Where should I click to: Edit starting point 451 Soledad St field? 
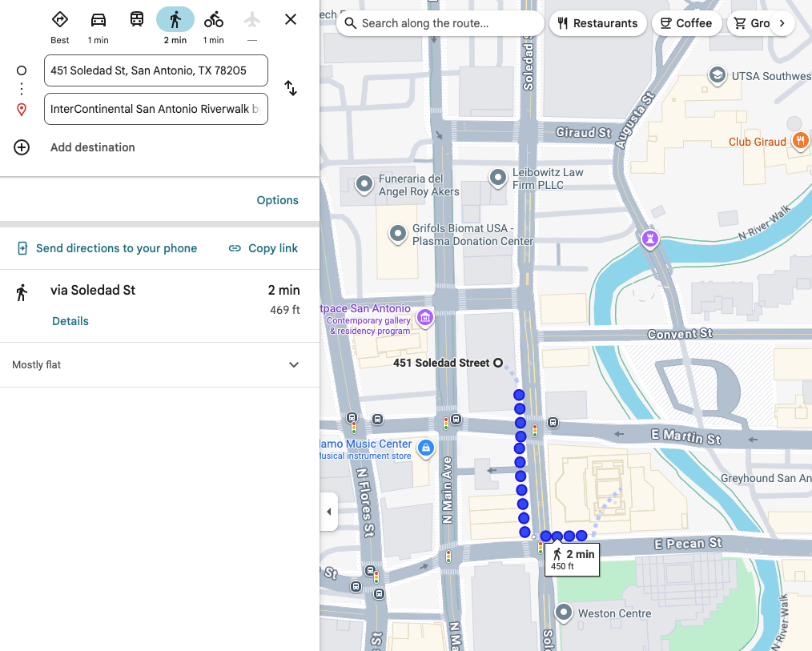[156, 70]
